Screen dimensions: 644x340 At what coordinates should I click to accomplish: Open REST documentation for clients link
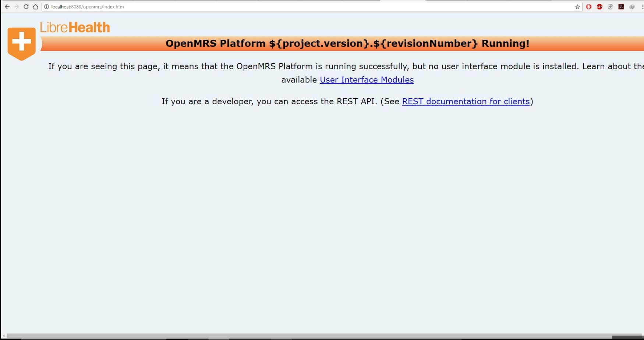point(466,101)
